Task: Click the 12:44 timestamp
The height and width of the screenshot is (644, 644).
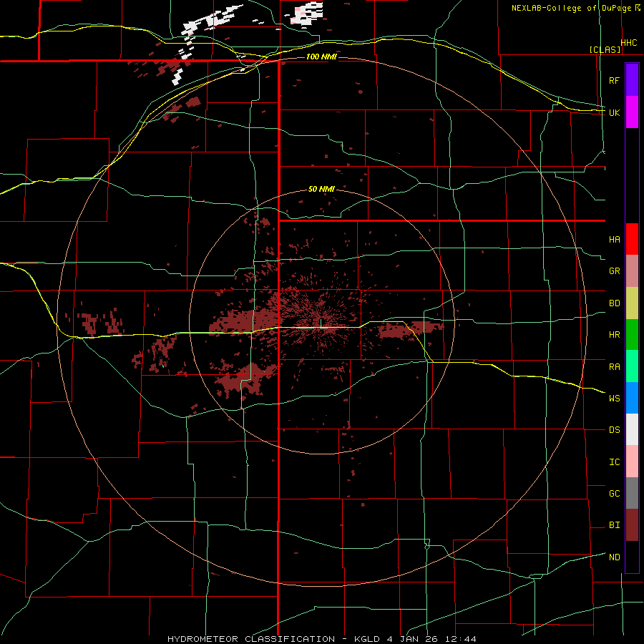Action: point(461,639)
